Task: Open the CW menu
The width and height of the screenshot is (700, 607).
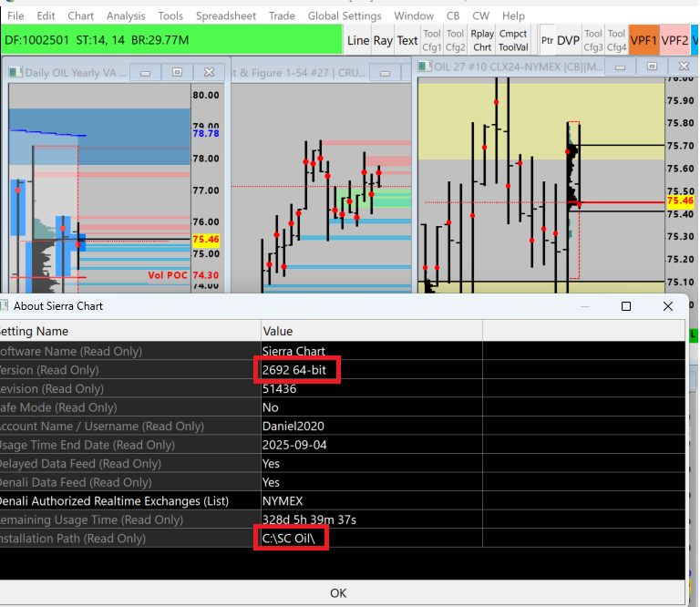Action: [x=481, y=16]
